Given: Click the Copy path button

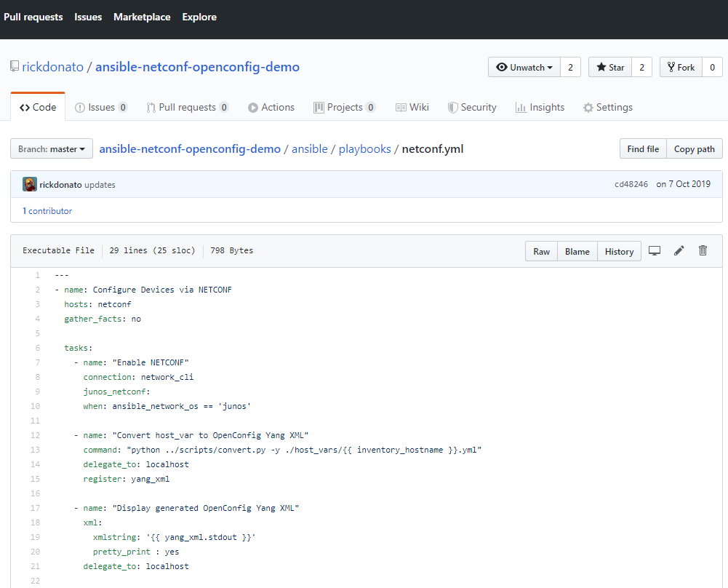Looking at the screenshot, I should coord(694,148).
